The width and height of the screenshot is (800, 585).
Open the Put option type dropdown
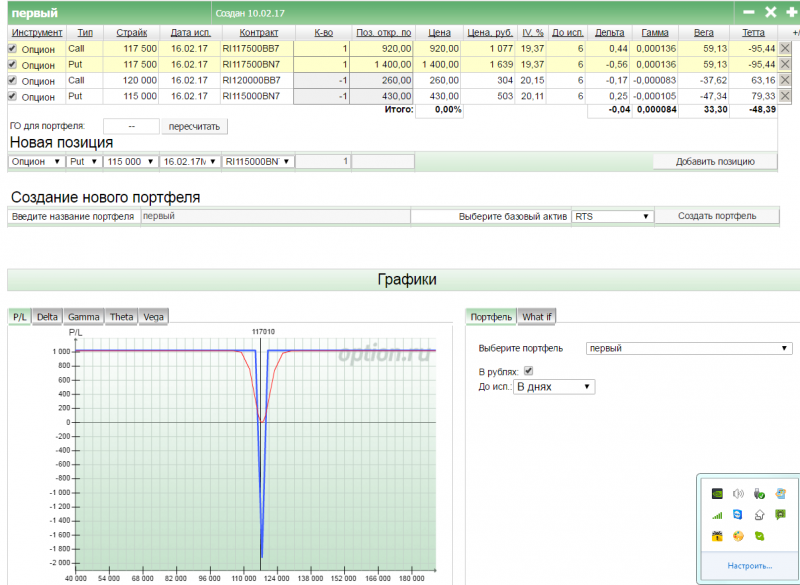coord(84,161)
